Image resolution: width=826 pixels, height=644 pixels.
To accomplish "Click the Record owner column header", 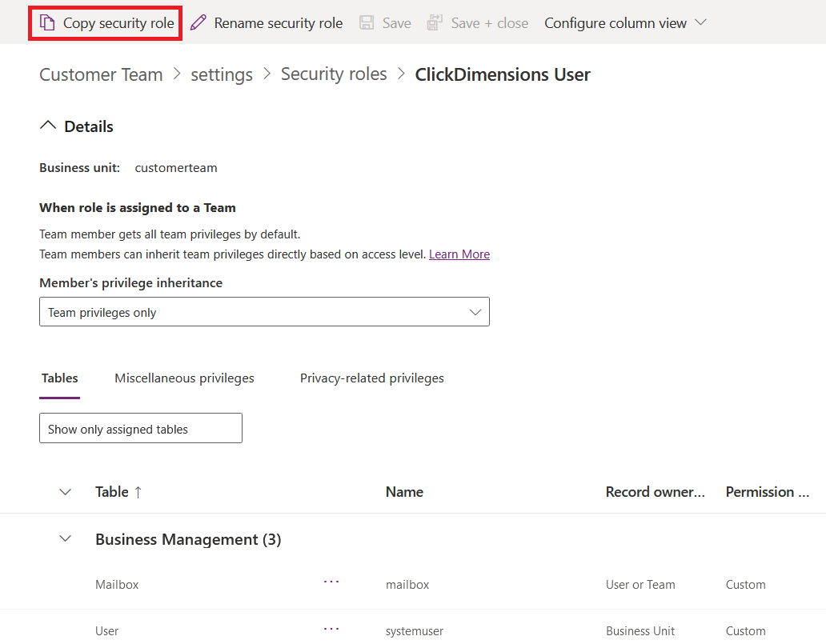I will (656, 492).
